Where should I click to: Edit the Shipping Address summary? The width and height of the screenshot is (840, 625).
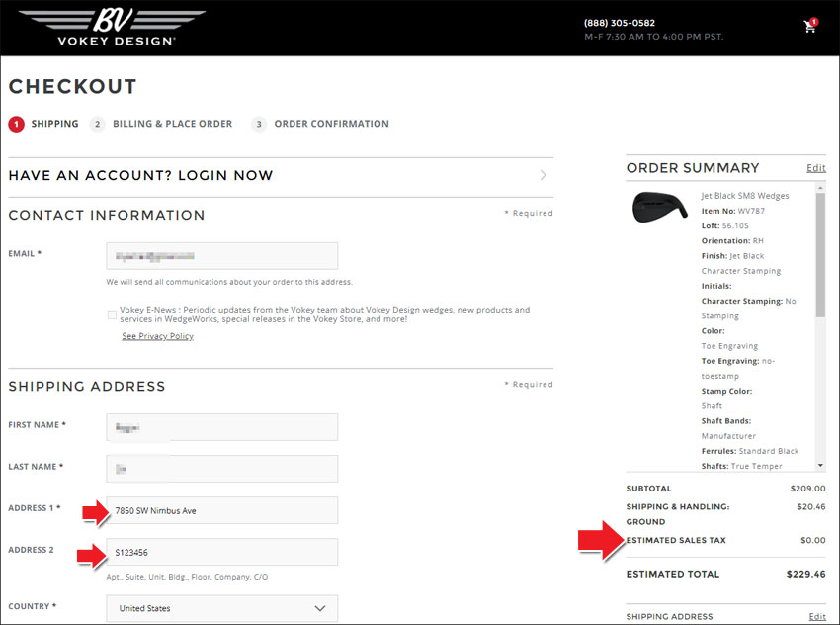coord(817,616)
